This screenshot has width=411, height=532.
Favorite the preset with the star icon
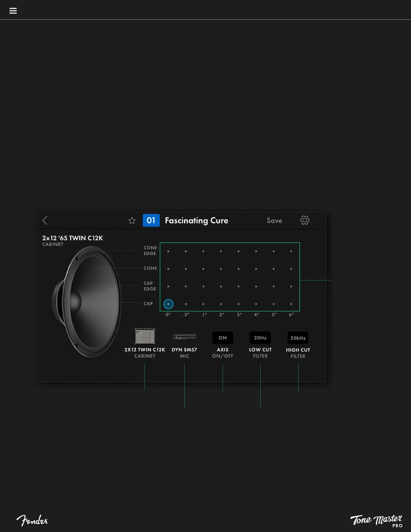coord(132,221)
